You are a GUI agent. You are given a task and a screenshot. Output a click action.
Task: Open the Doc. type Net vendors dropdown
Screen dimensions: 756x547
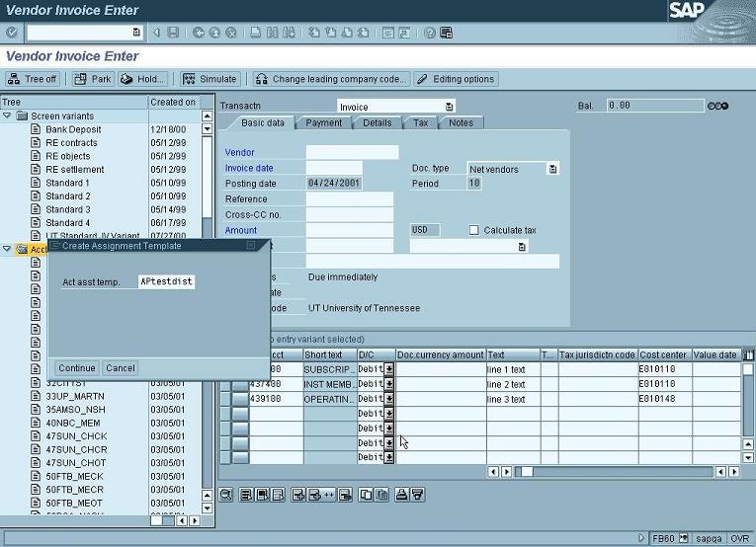(x=552, y=169)
